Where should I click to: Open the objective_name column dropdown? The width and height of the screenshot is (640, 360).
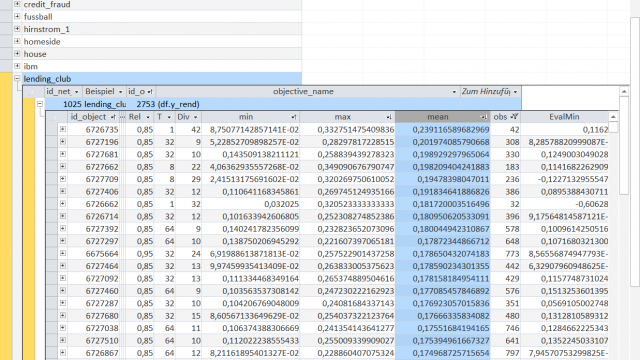point(454,92)
